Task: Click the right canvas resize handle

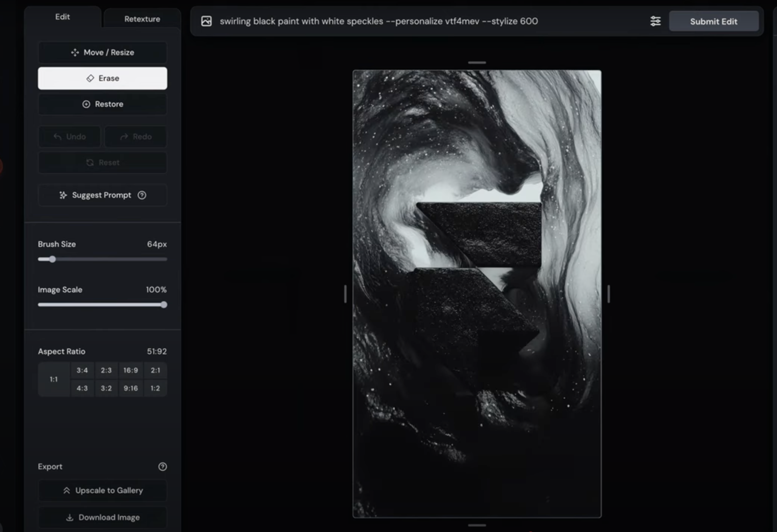Action: click(609, 294)
